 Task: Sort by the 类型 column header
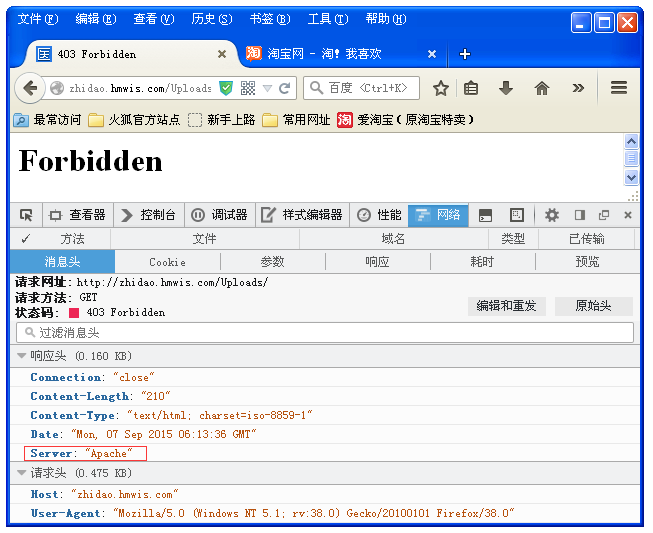point(513,239)
